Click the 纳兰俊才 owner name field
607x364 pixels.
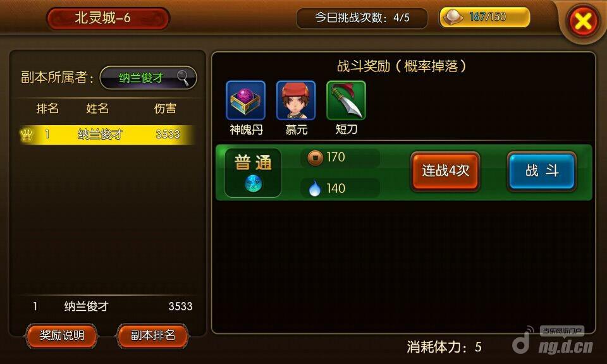point(148,78)
